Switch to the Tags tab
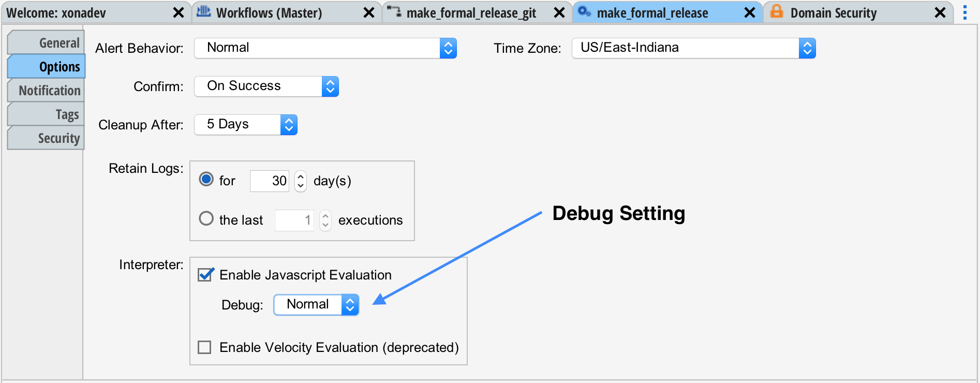The image size is (980, 383). coord(67,114)
